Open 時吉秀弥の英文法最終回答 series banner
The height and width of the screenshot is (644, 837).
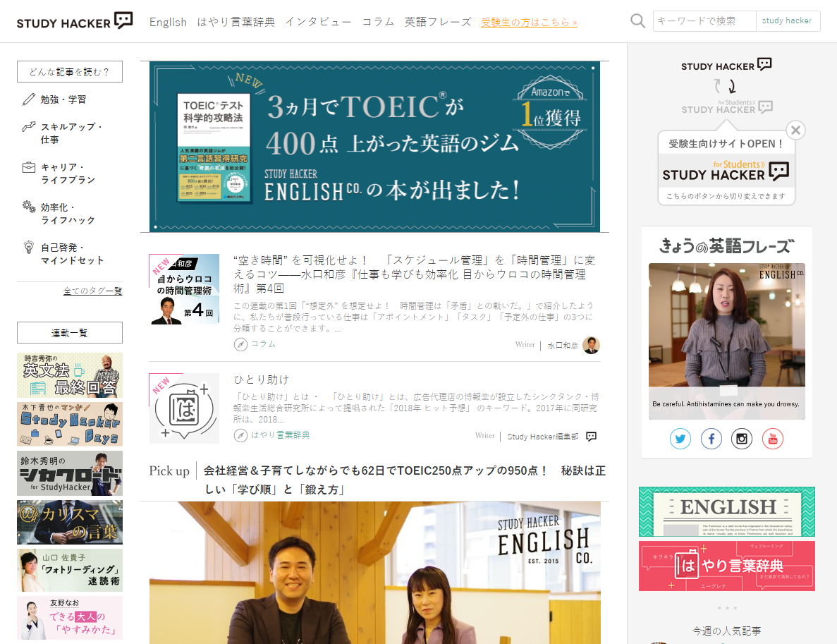coord(69,375)
